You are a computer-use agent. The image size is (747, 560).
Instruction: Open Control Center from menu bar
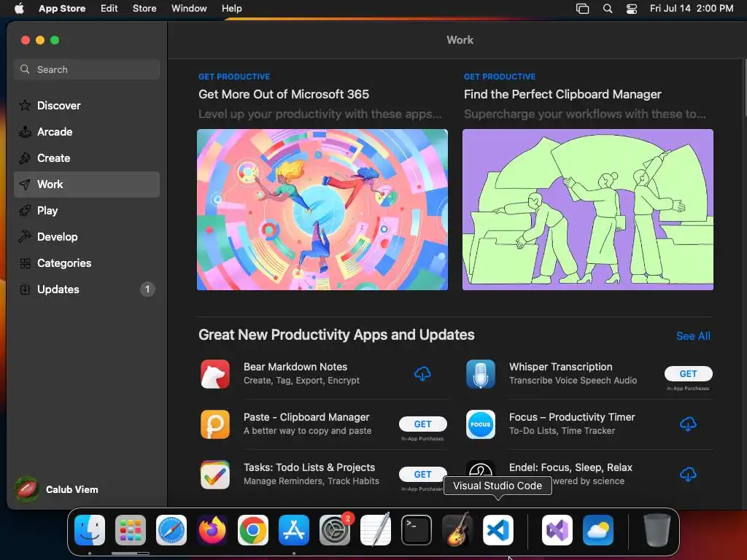pos(632,8)
